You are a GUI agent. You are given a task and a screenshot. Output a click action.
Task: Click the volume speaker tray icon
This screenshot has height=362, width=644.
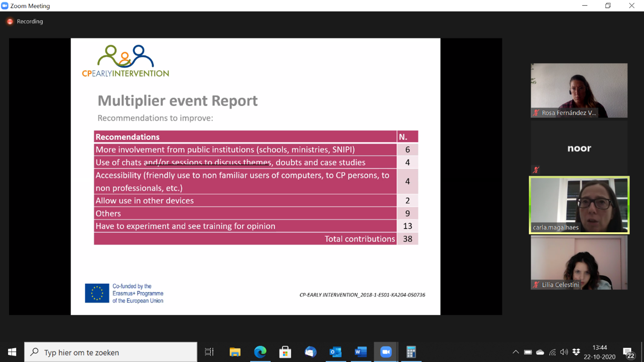pos(564,352)
